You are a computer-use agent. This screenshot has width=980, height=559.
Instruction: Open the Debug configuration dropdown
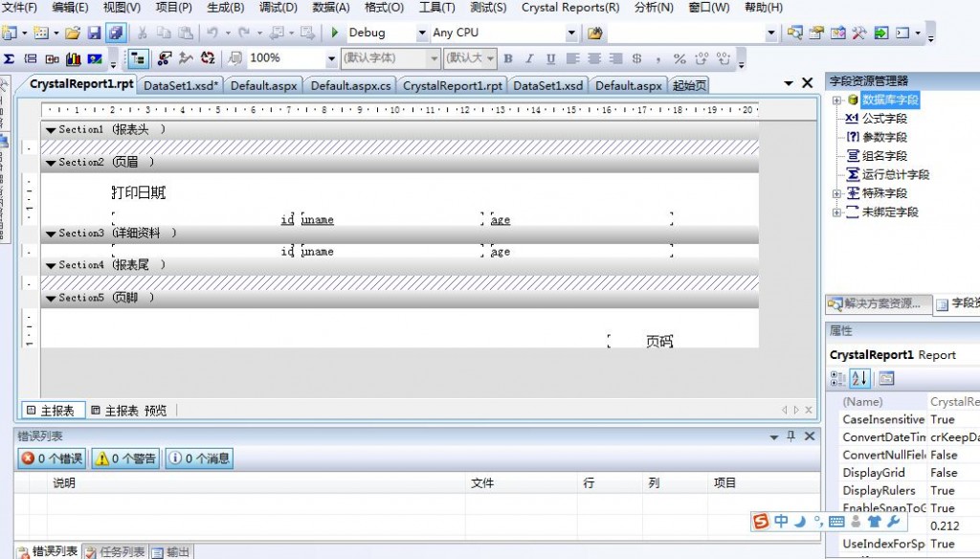click(x=422, y=33)
